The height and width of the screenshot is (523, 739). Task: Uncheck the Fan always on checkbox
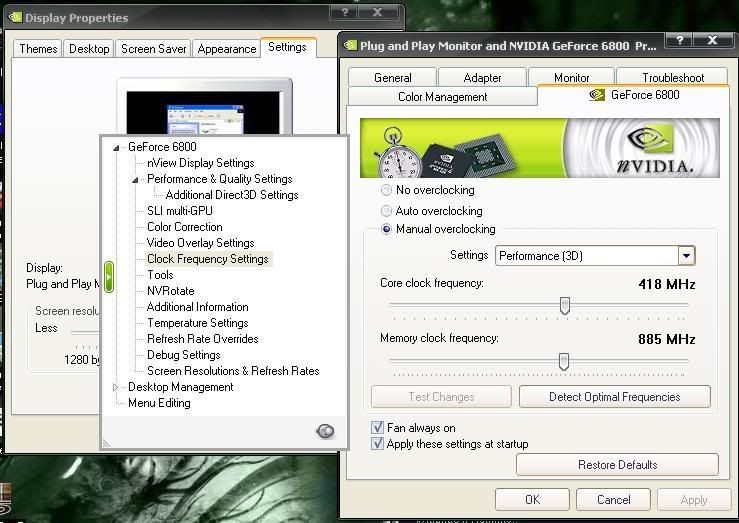[x=378, y=427]
